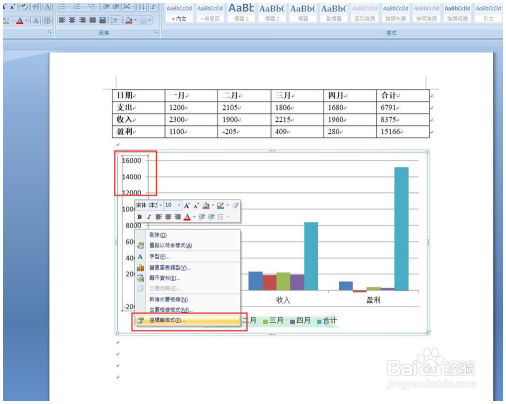
Task: Select the tall total bar in profit group
Action: tap(401, 229)
